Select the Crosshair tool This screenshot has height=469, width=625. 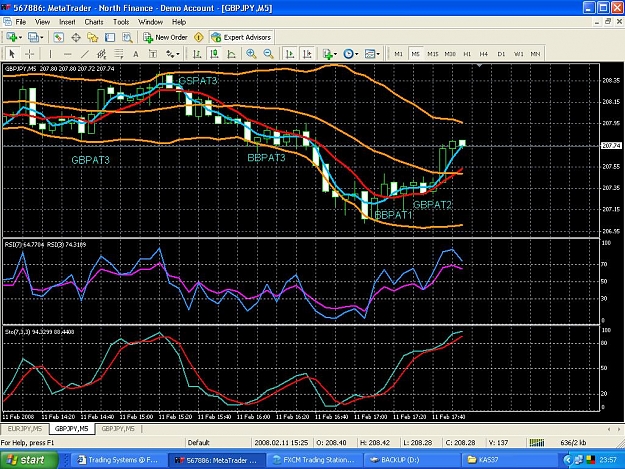click(29, 54)
